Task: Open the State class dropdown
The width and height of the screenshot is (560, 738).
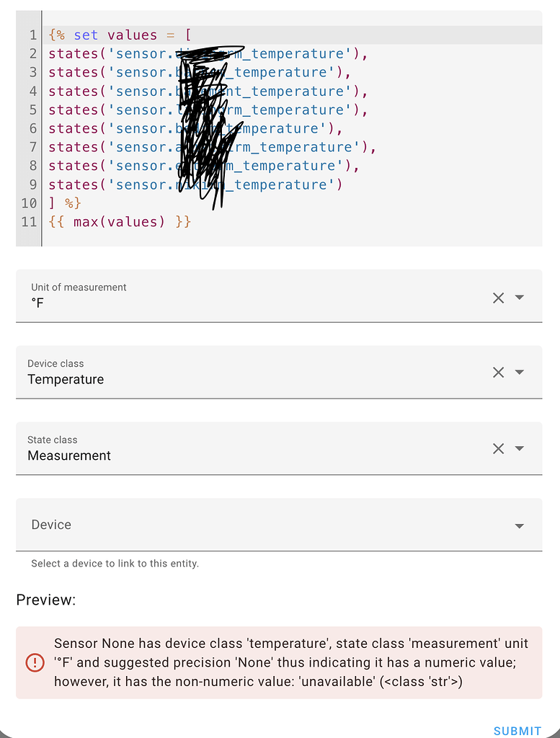Action: tap(520, 448)
